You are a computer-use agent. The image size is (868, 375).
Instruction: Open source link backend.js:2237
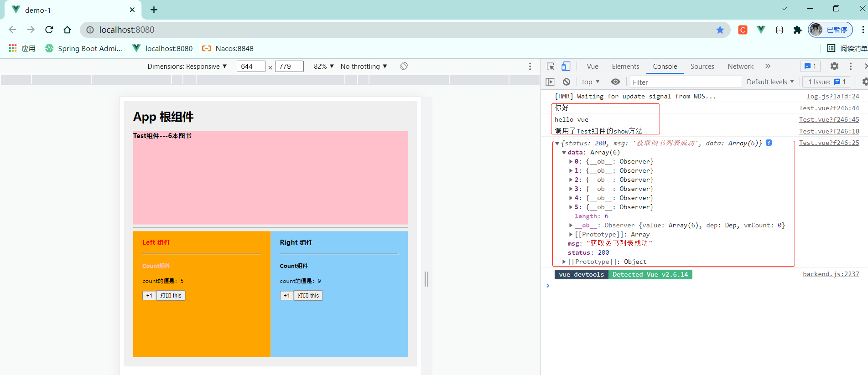click(831, 274)
